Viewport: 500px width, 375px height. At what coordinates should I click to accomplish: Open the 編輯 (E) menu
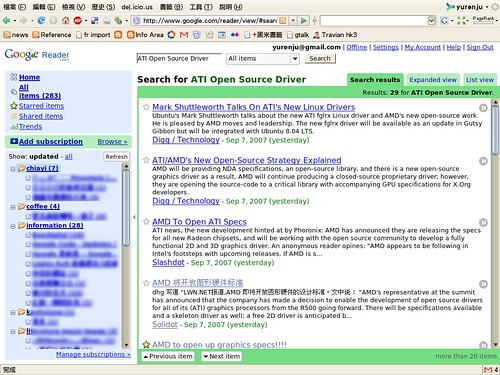(44, 7)
